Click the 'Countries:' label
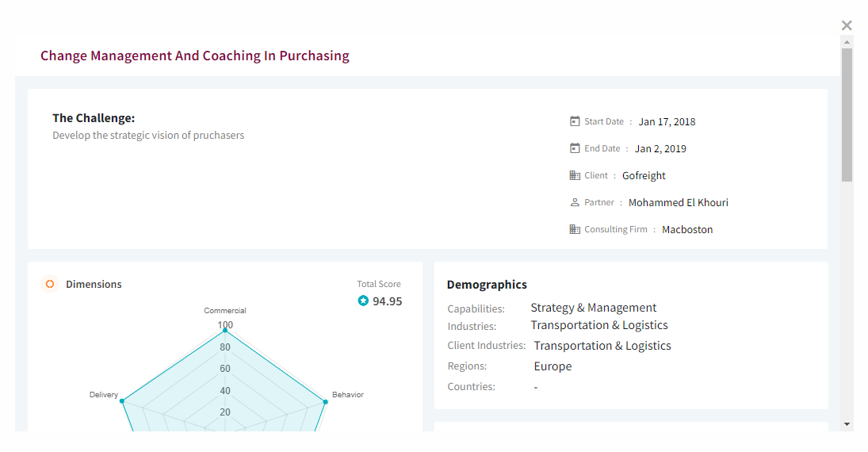The width and height of the screenshot is (868, 452). point(471,387)
